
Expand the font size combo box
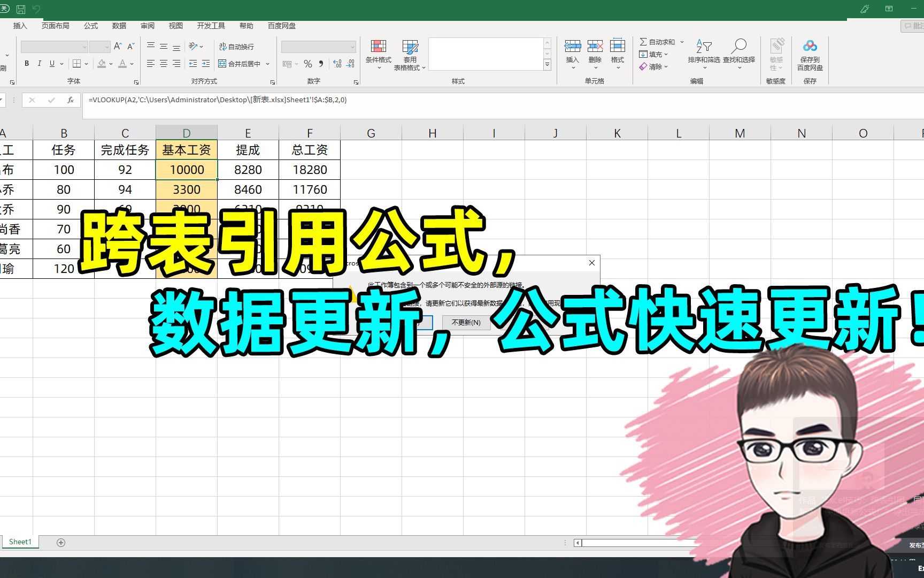[x=107, y=47]
